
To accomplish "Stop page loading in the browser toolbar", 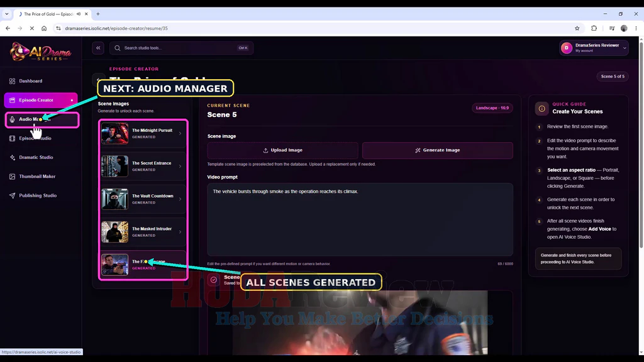I will tap(32, 28).
